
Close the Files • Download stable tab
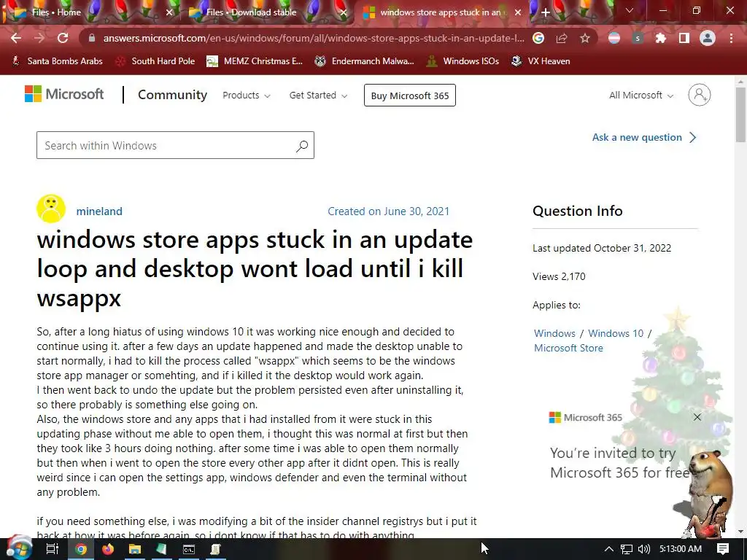(344, 12)
